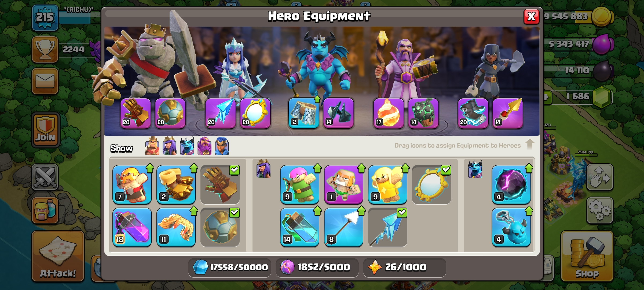644x290 pixels.
Task: Pick the Healer Puppet level 9
Action: click(387, 184)
